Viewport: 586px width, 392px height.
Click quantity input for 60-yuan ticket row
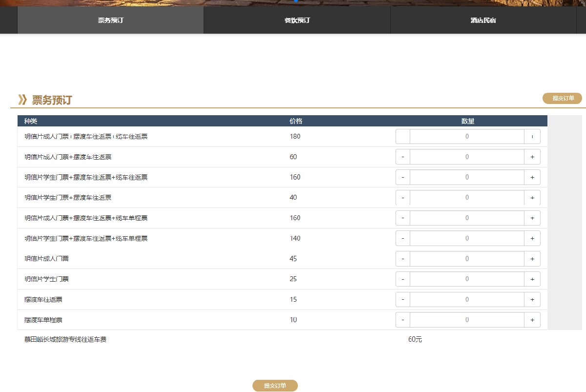(x=467, y=157)
